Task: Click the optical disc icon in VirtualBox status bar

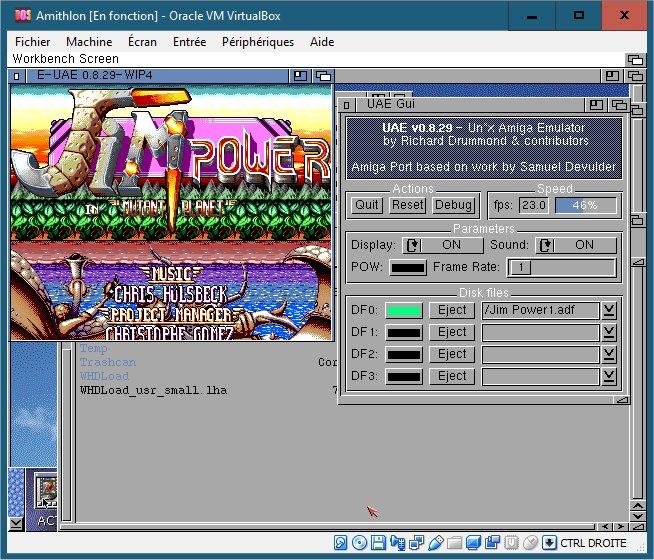Action: (x=359, y=542)
